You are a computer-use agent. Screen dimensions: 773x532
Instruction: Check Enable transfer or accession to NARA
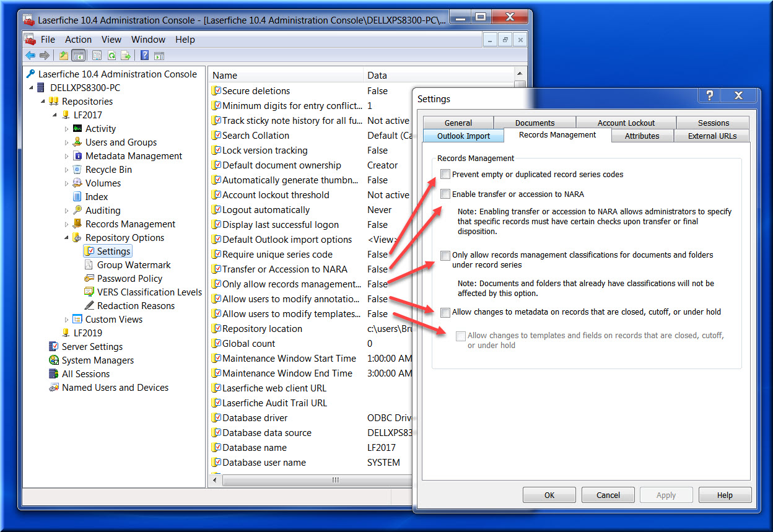click(445, 194)
